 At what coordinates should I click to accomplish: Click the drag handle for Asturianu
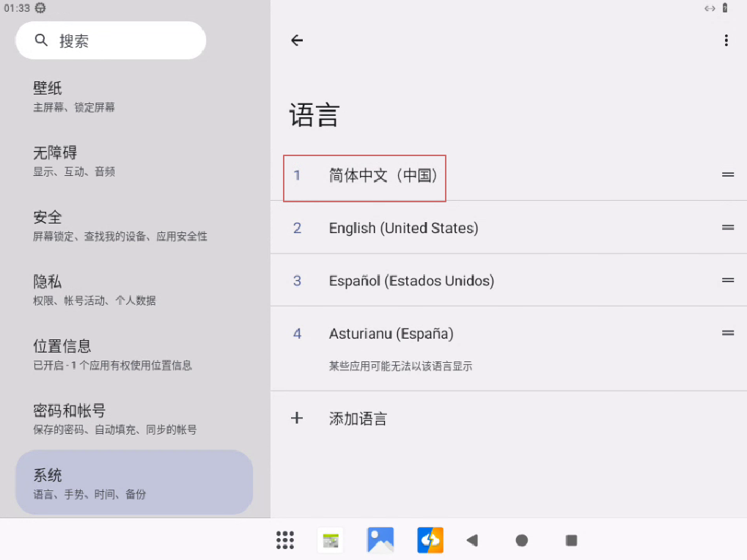pyautogui.click(x=727, y=333)
